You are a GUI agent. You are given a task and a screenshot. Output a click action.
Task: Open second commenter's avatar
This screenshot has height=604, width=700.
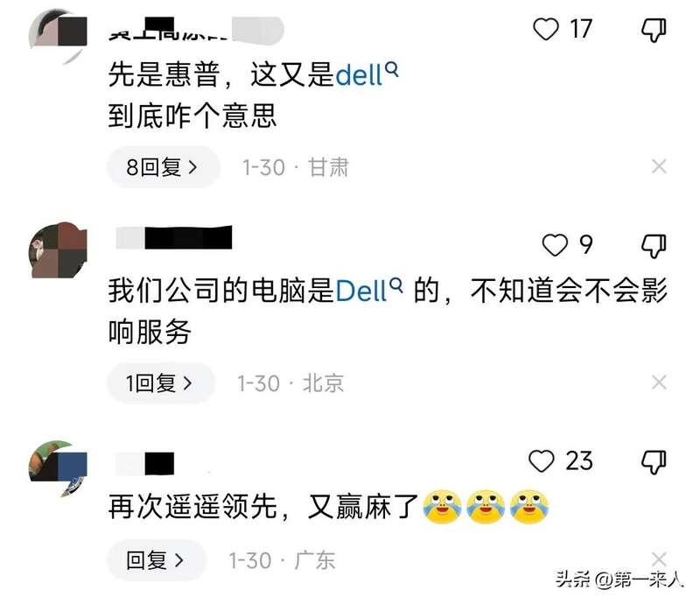[58, 249]
